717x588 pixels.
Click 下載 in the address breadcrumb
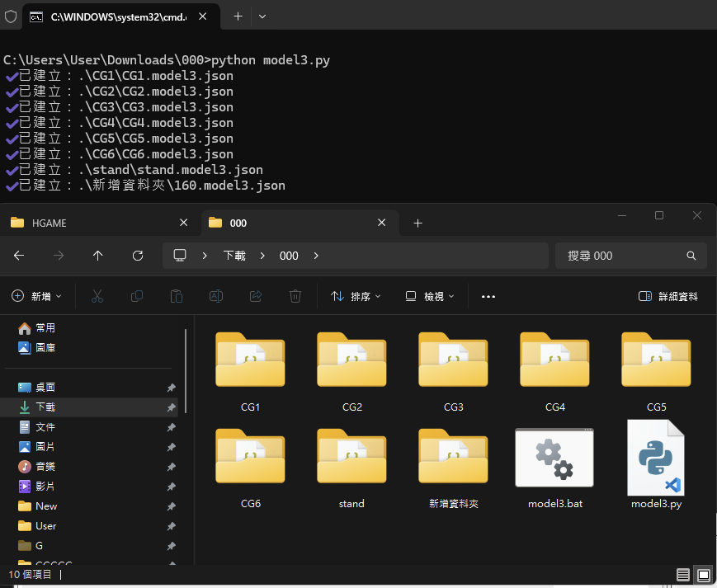click(x=234, y=256)
